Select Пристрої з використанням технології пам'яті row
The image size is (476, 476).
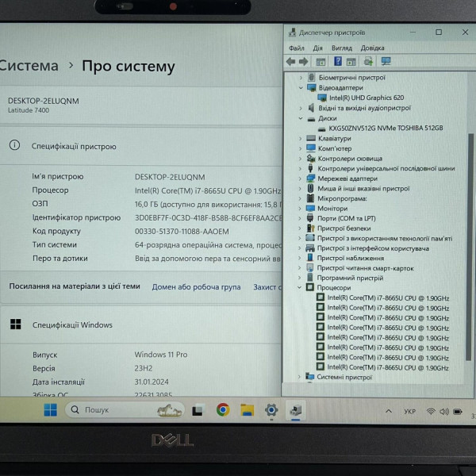[x=385, y=238]
